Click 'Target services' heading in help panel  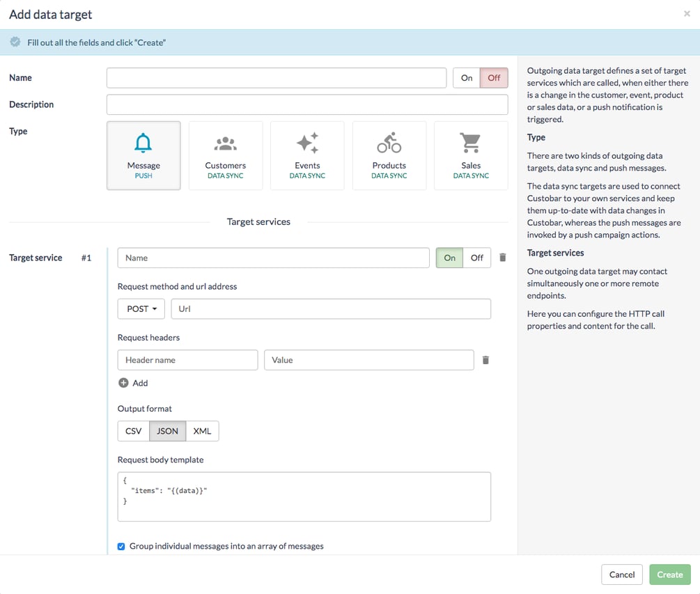pos(555,253)
